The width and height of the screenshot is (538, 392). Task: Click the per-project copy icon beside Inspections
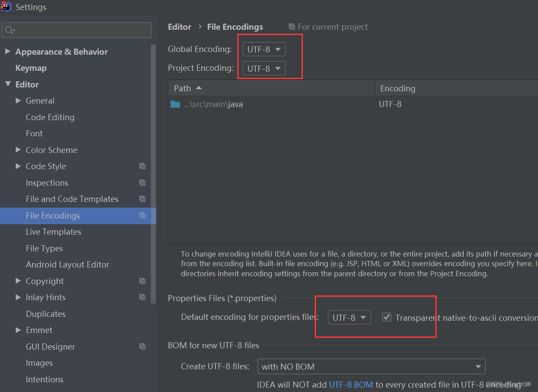142,183
